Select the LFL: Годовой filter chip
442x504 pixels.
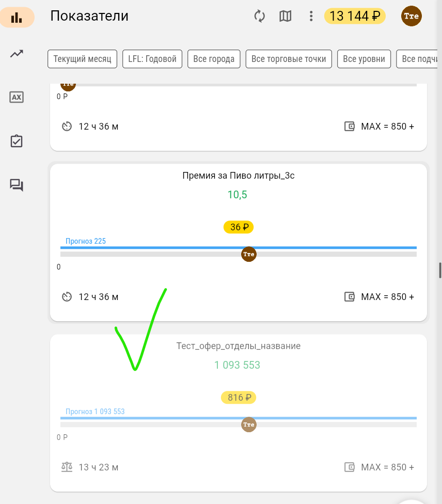point(152,59)
